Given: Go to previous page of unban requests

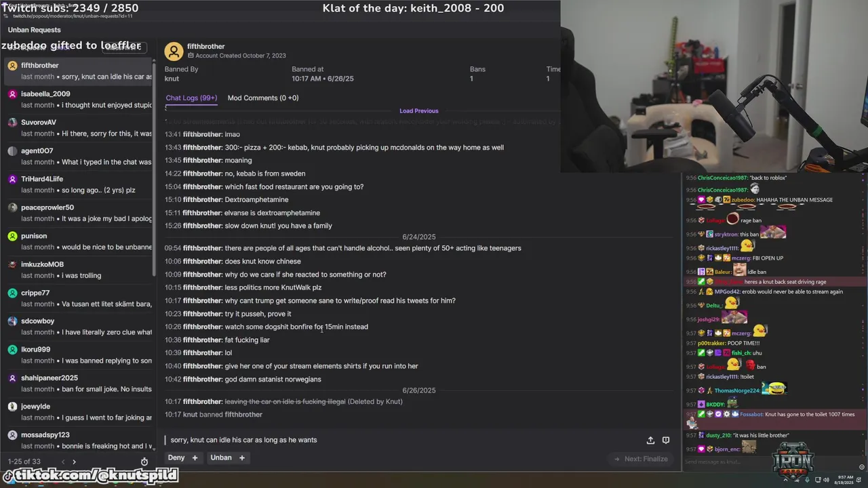Looking at the screenshot, I should pyautogui.click(x=63, y=462).
